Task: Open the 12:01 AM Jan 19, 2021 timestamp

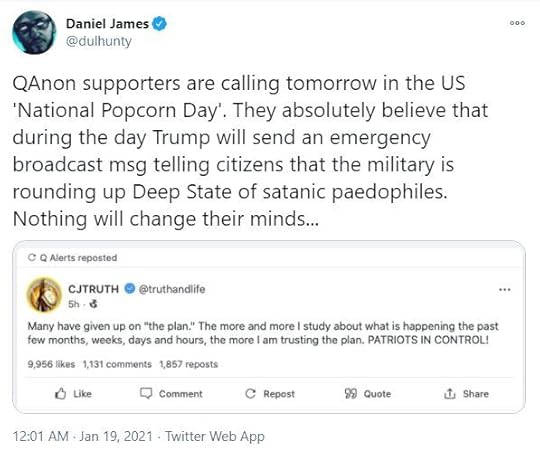Action: click(x=83, y=436)
